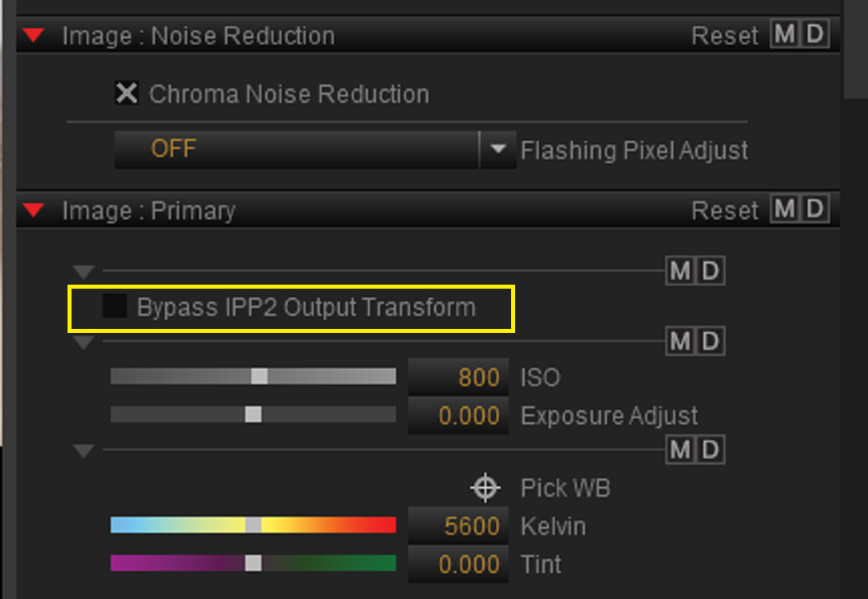Click the M button above Bypass IPP2 row

(x=681, y=271)
